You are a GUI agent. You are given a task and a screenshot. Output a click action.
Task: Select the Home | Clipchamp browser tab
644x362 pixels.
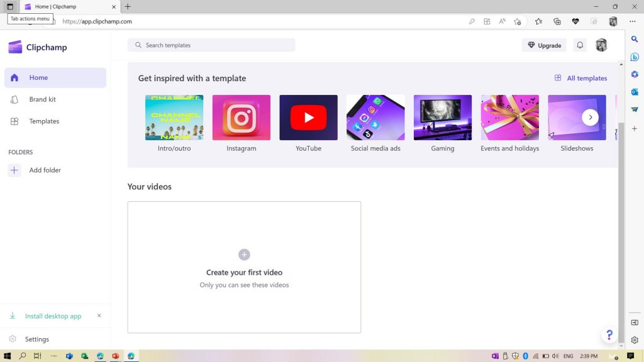pos(70,6)
